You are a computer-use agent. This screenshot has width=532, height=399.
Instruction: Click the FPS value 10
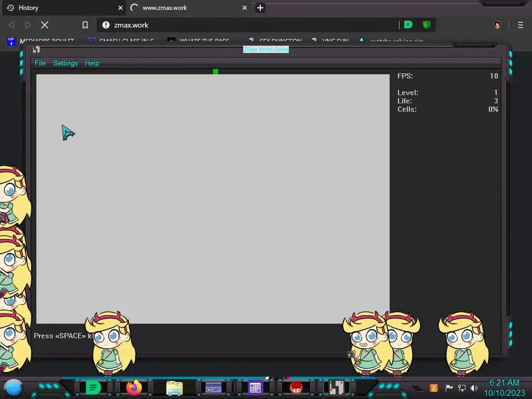[x=494, y=76]
